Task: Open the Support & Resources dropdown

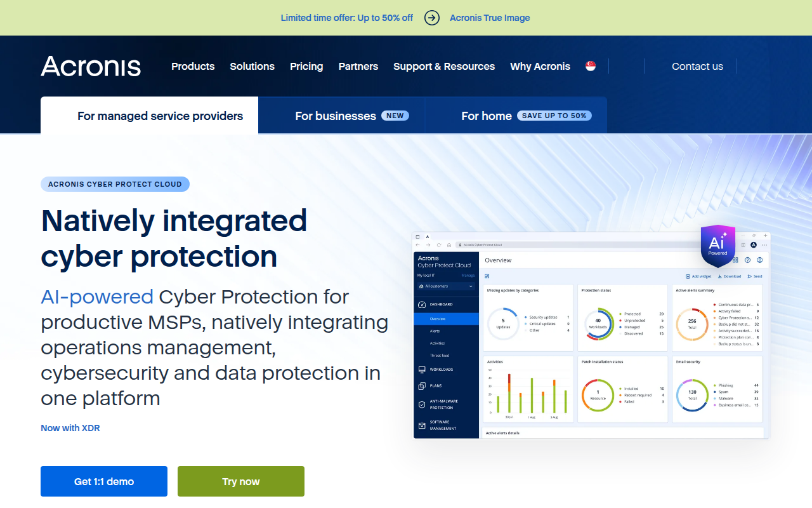Action: (x=444, y=66)
